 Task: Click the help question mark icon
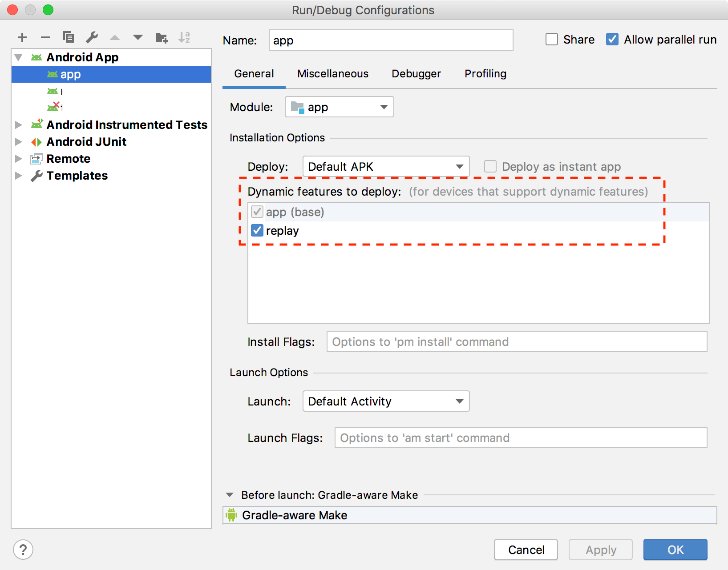[x=23, y=550]
